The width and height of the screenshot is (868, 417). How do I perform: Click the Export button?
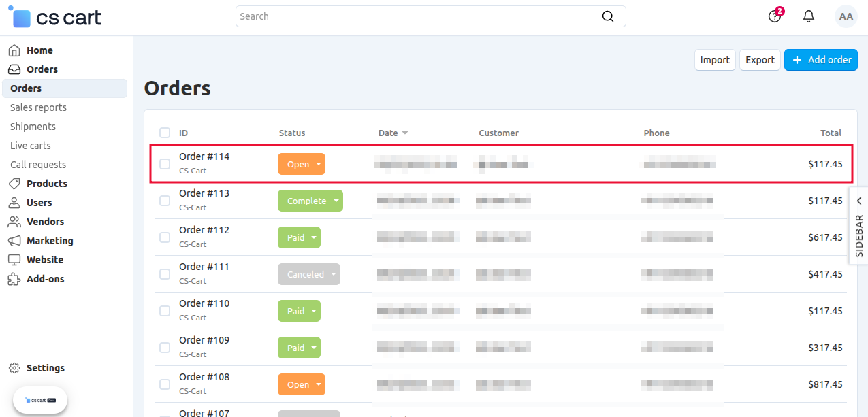(760, 59)
